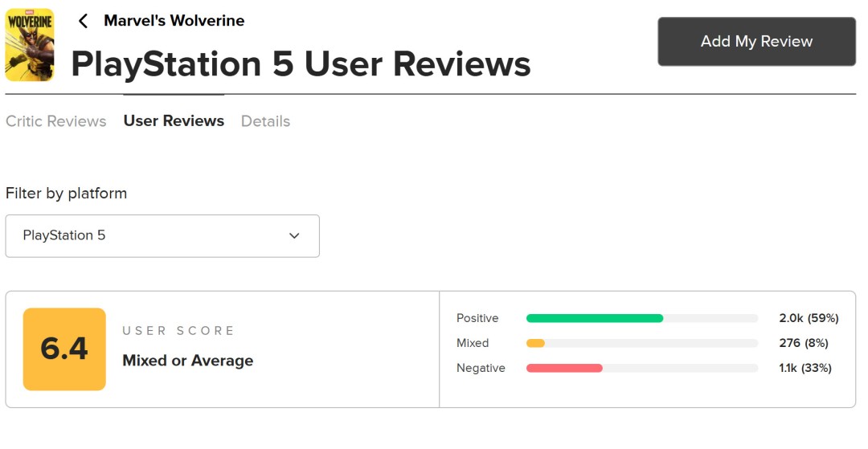Screen dimensions: 868x449
Task: Click the Negative label
Action: point(481,368)
